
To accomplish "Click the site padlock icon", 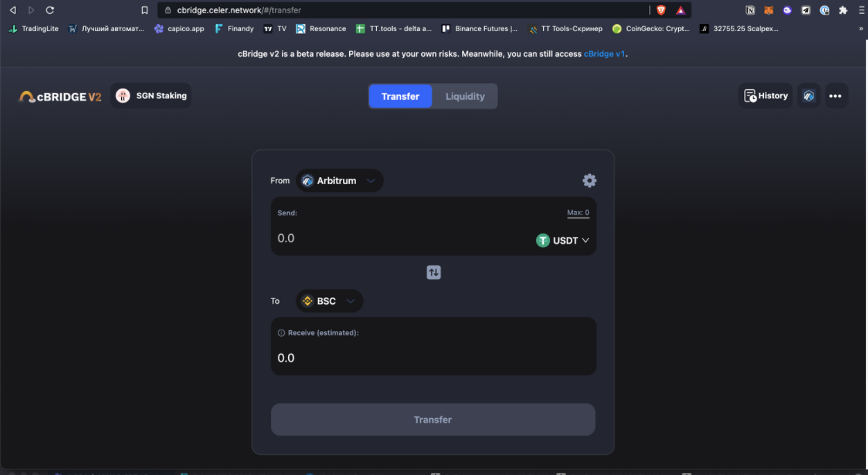I will tap(167, 10).
